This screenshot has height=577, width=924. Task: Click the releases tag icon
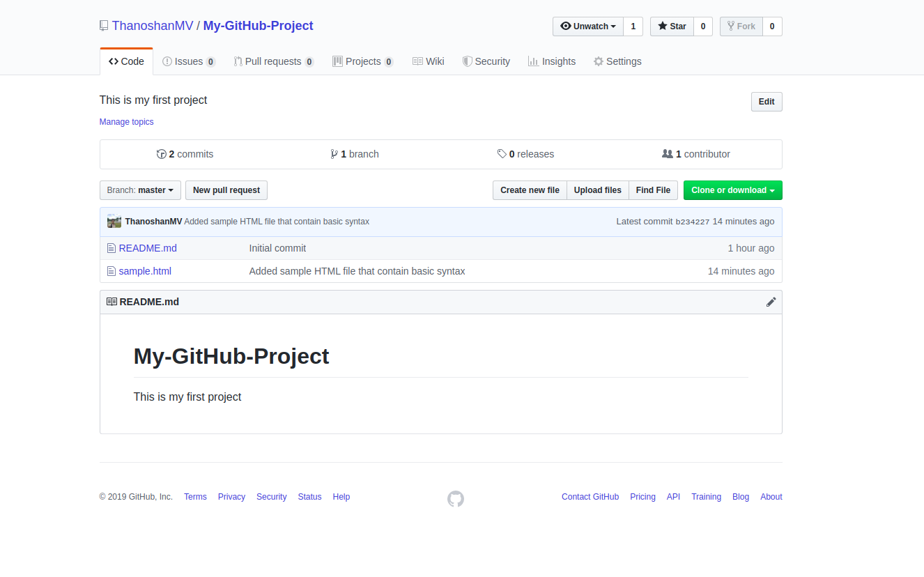click(x=502, y=154)
